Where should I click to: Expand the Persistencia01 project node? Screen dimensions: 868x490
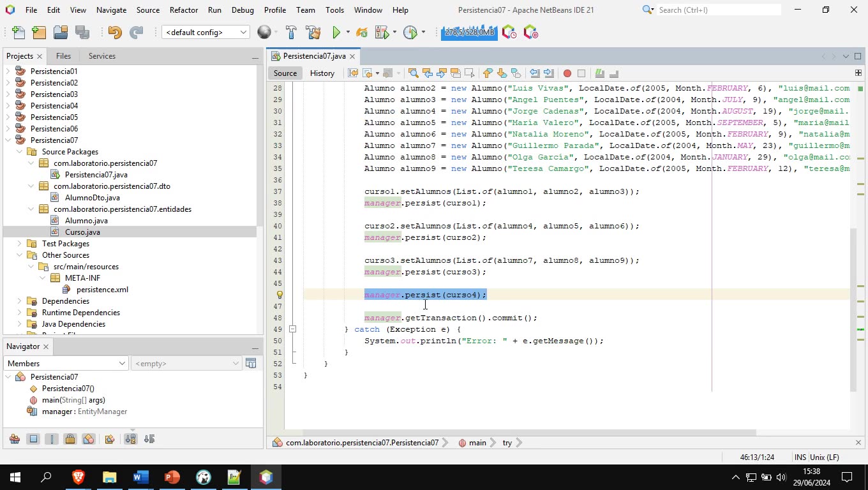coord(8,71)
